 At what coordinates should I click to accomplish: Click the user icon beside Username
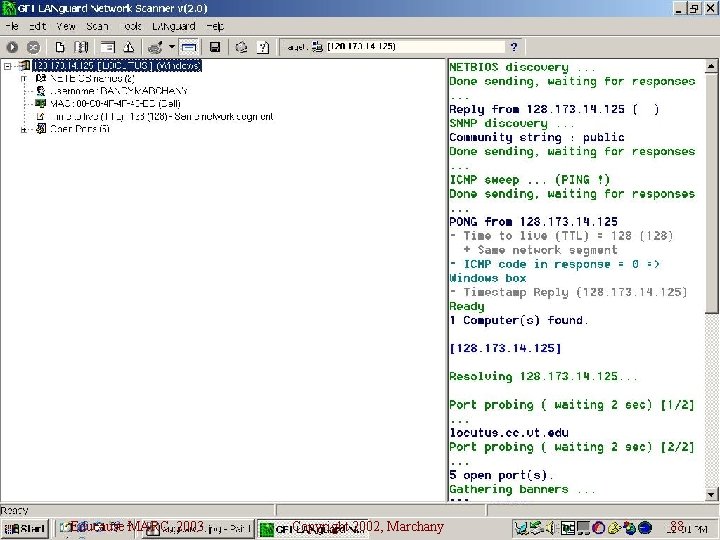pyautogui.click(x=41, y=91)
